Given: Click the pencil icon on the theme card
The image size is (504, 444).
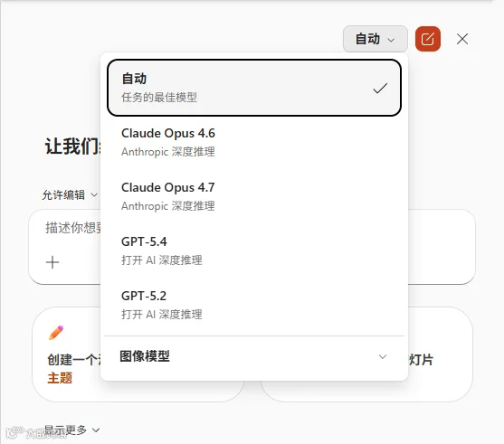Looking at the screenshot, I should (56, 333).
